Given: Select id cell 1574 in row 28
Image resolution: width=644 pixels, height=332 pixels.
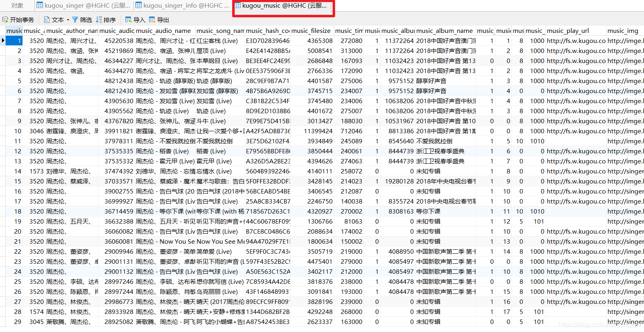Looking at the screenshot, I should (x=34, y=312).
